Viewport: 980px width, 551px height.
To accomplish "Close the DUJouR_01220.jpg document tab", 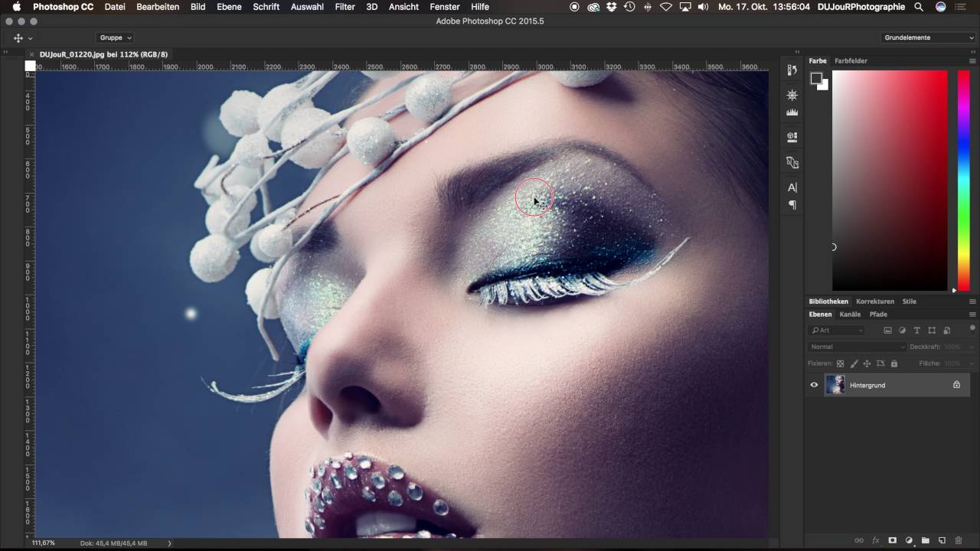I will pyautogui.click(x=31, y=54).
